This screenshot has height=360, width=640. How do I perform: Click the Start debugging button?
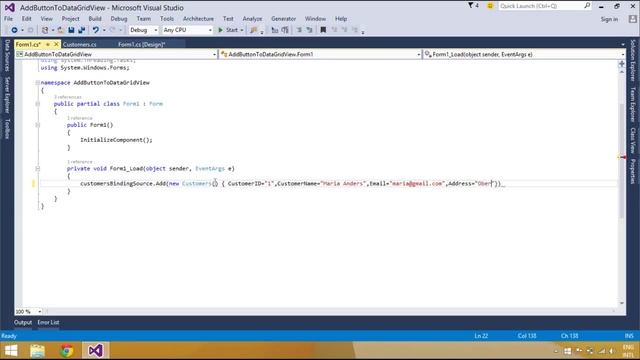coord(228,30)
